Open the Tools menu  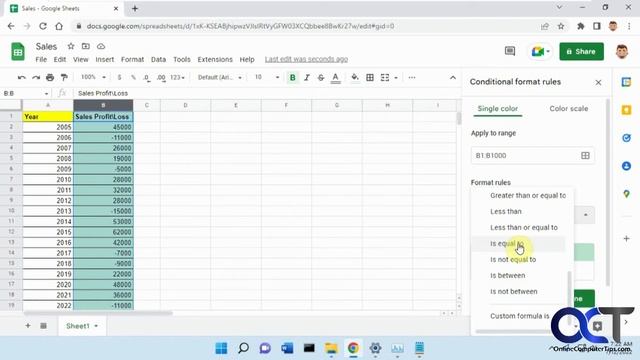click(x=182, y=59)
